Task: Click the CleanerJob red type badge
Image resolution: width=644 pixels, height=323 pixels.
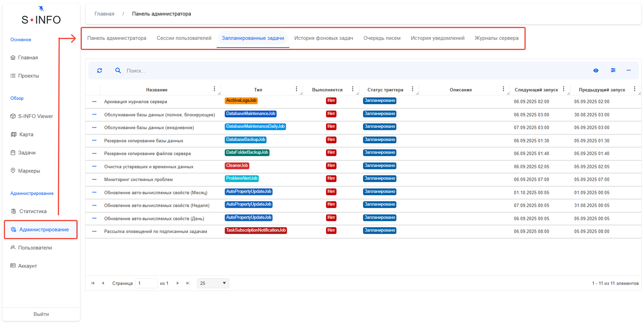Action: click(237, 165)
